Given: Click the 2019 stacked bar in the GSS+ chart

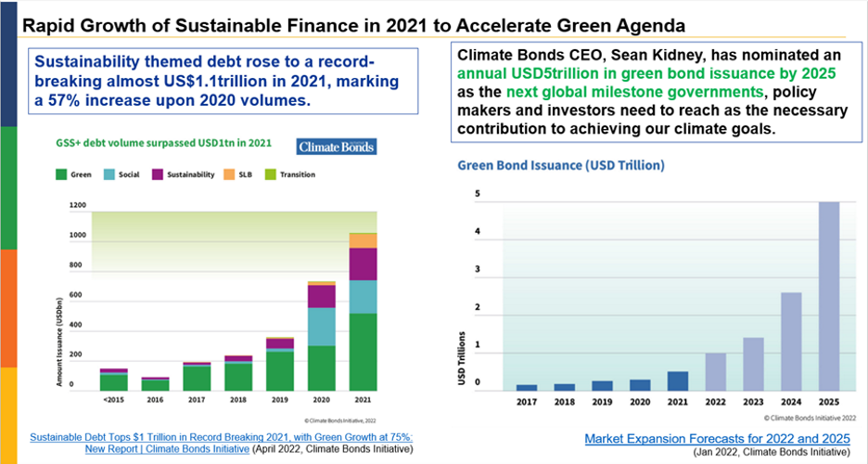Looking at the screenshot, I should [280, 364].
